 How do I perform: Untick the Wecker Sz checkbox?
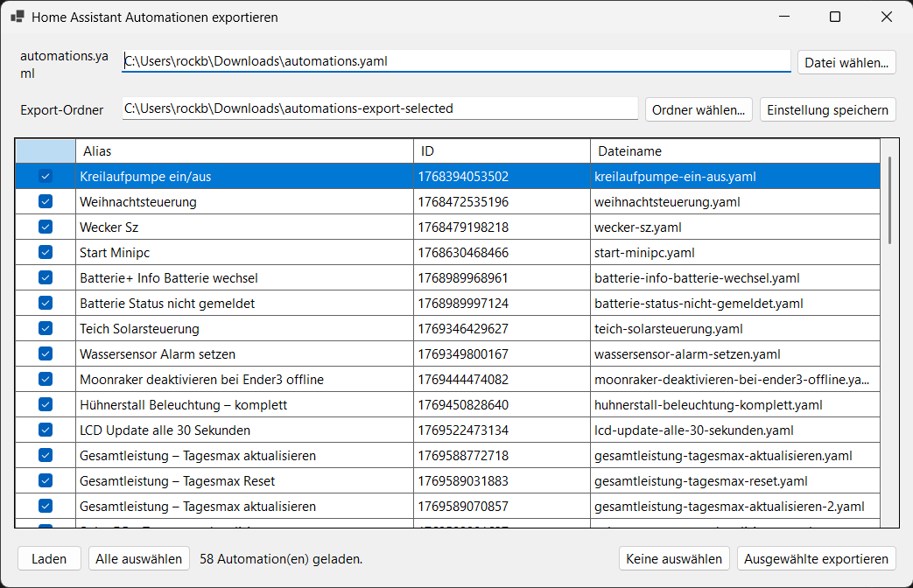46,227
